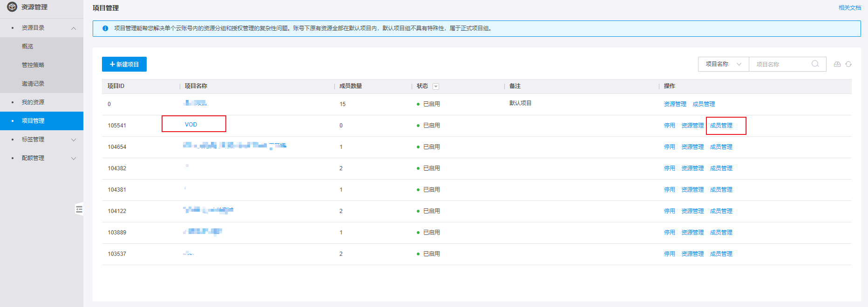Image resolution: width=868 pixels, height=307 pixels.
Task: Open the VOD project name link
Action: click(x=191, y=125)
